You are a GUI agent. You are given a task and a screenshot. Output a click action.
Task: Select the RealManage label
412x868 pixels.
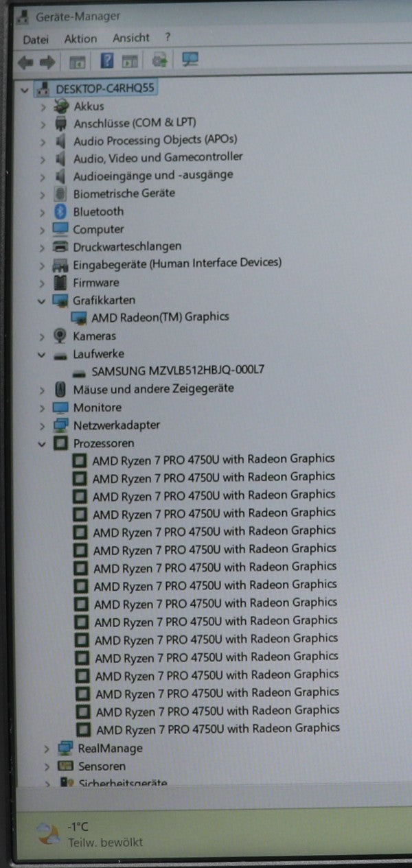111,749
